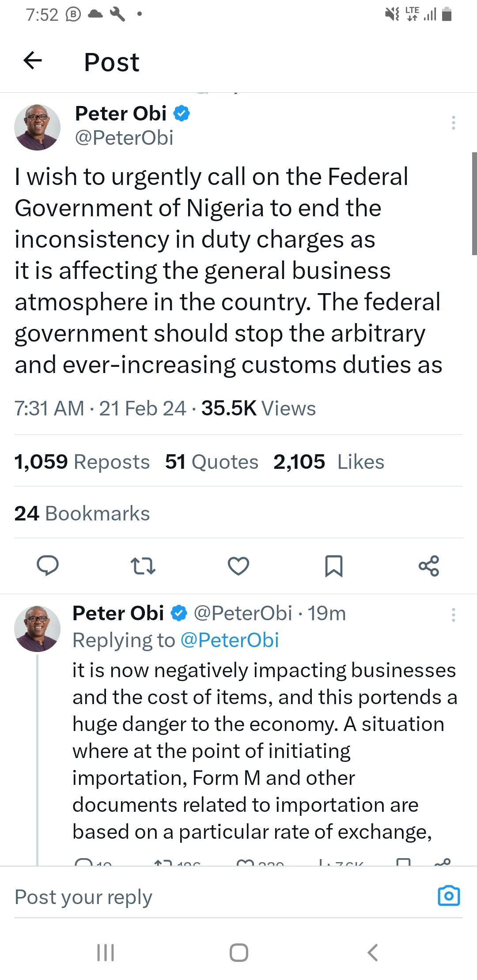Open the three-dot menu on main post
Viewport: 477px width, 980px height.
453,122
